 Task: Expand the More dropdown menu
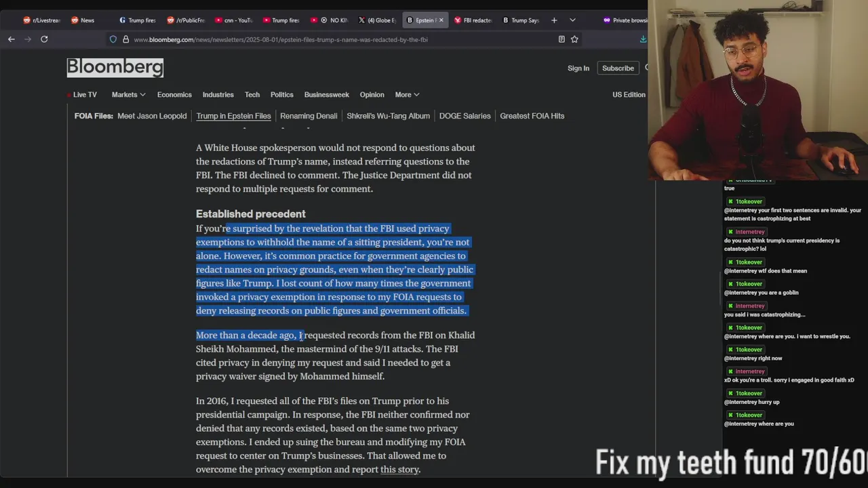tap(407, 95)
